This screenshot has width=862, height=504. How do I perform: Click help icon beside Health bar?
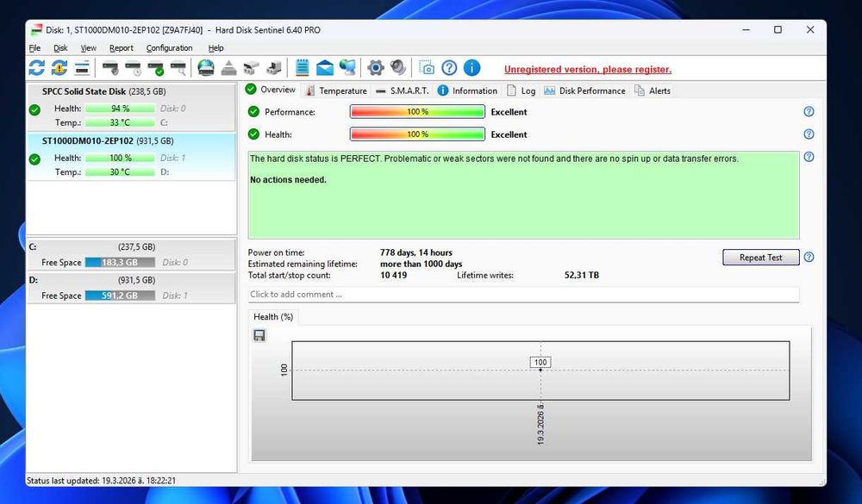click(x=809, y=134)
